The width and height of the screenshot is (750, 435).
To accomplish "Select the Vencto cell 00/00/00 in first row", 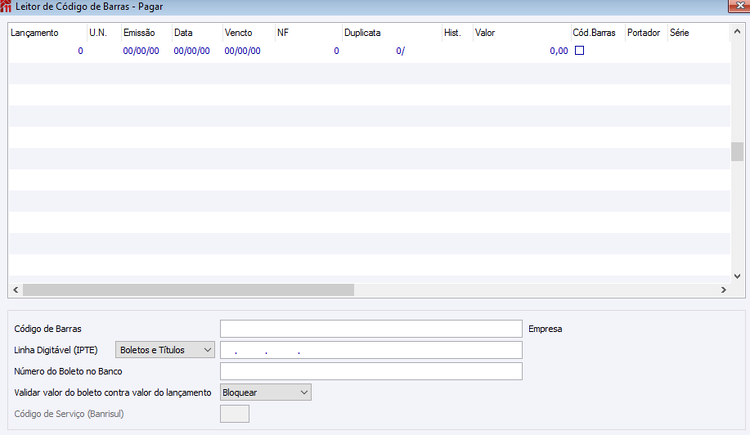I will pos(243,51).
